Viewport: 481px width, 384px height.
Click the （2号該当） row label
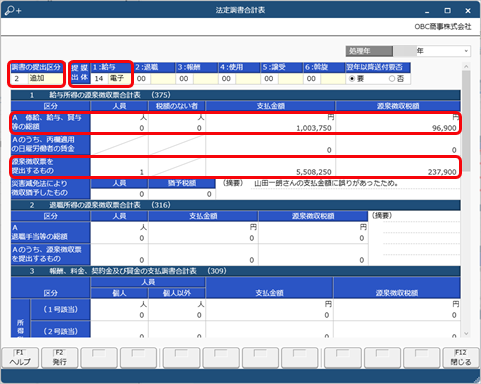pyautogui.click(x=60, y=330)
